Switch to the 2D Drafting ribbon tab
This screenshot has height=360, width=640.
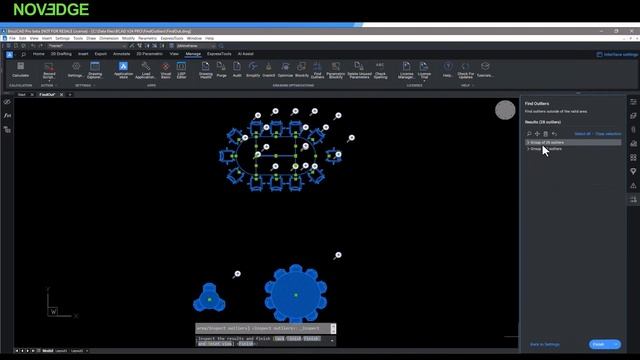(61, 54)
